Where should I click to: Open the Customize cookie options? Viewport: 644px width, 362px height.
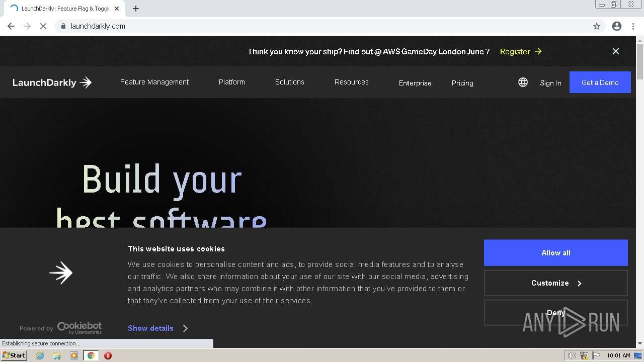556,283
